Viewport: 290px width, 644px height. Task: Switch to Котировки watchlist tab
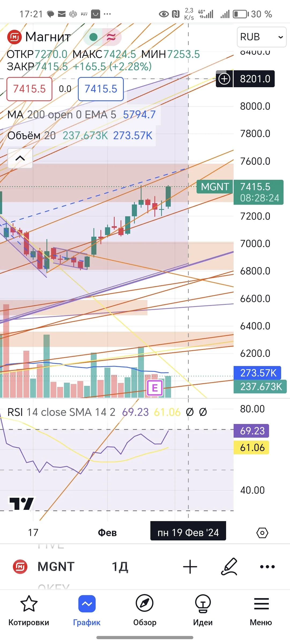29,611
